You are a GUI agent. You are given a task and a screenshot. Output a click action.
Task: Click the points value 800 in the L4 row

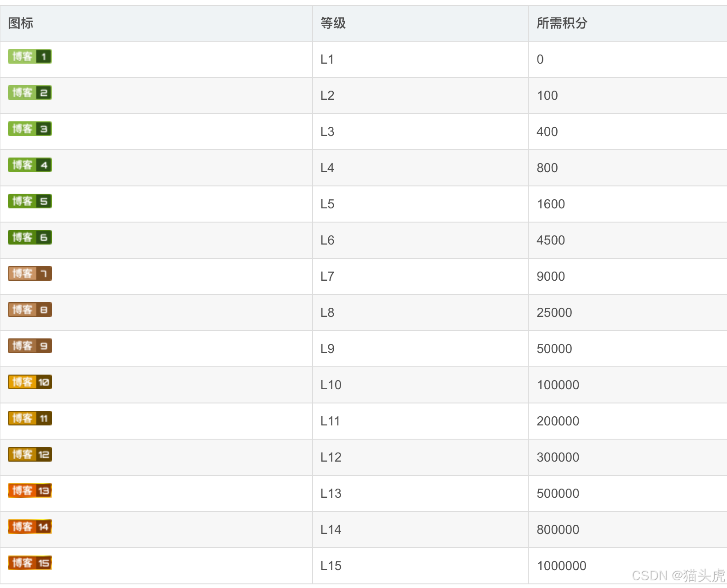[x=547, y=168]
